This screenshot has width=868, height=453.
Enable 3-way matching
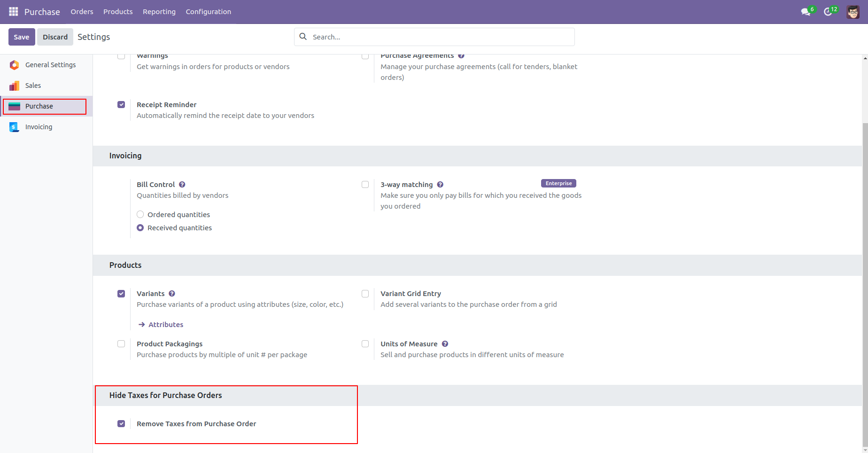coord(365,184)
